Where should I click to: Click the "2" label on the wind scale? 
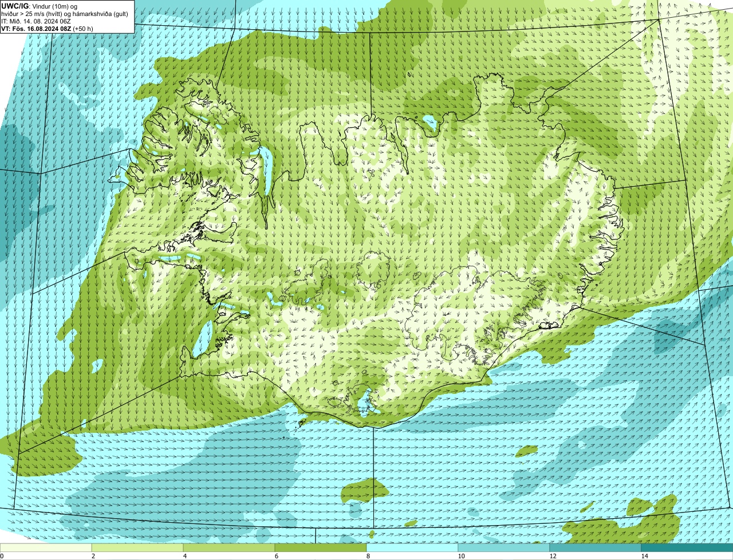(93, 556)
